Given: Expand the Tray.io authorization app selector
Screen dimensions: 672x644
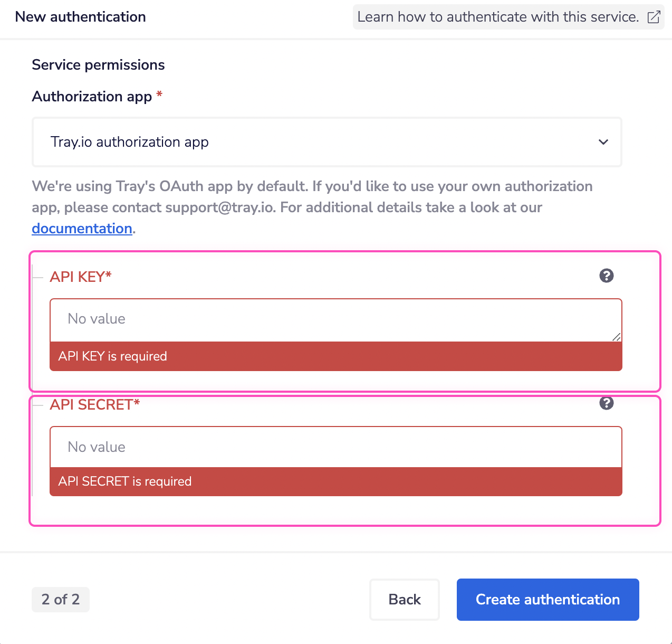Looking at the screenshot, I should (x=327, y=142).
